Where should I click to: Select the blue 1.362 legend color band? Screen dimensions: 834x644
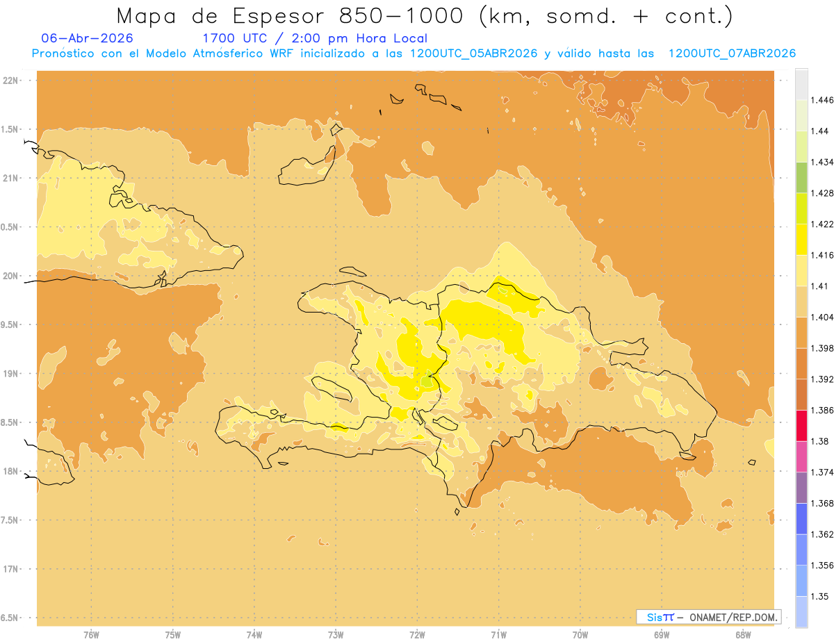pos(801,519)
